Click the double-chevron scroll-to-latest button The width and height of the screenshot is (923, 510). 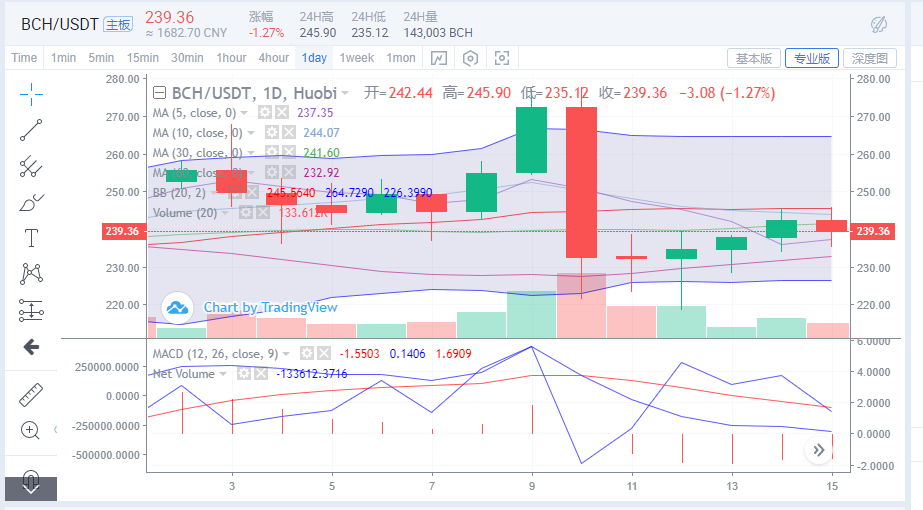(x=819, y=451)
